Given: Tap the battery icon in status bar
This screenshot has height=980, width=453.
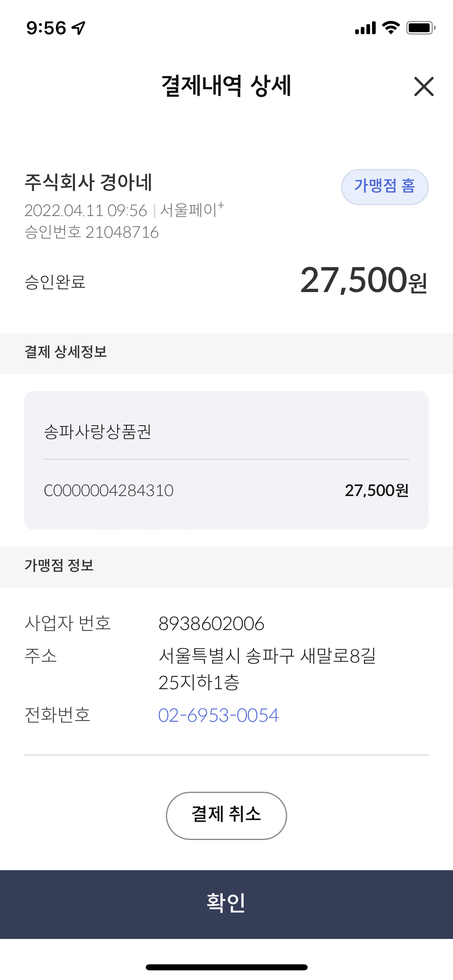Looking at the screenshot, I should pyautogui.click(x=421, y=28).
